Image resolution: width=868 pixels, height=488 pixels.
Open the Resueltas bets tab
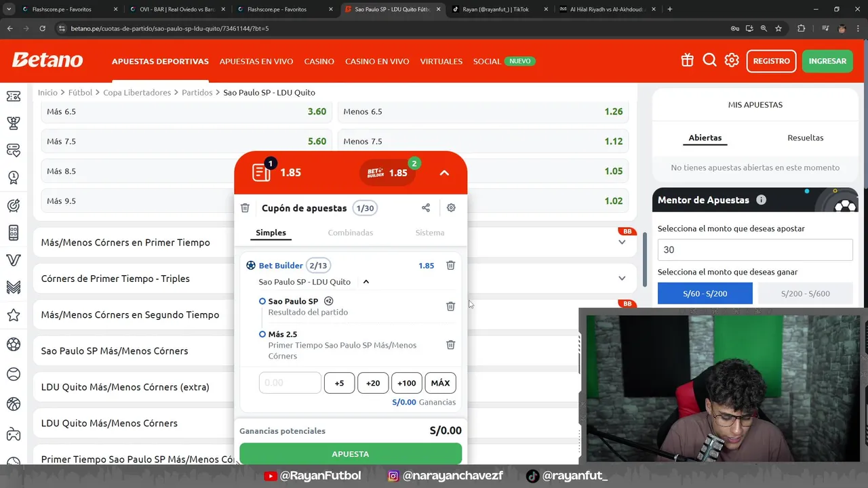pyautogui.click(x=806, y=138)
